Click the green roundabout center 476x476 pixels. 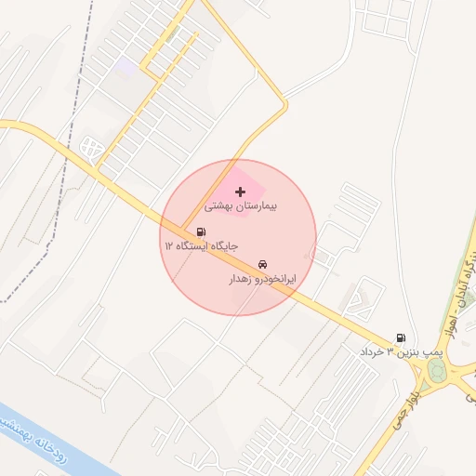(437, 370)
